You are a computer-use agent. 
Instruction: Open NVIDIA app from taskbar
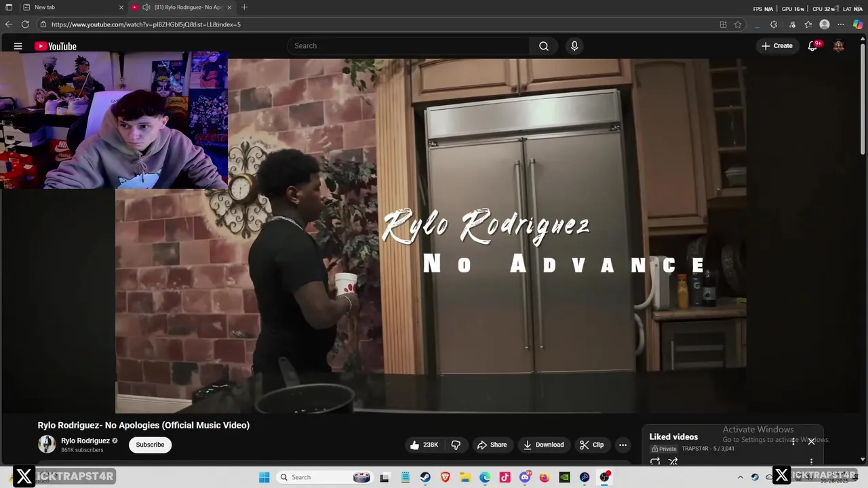click(564, 477)
